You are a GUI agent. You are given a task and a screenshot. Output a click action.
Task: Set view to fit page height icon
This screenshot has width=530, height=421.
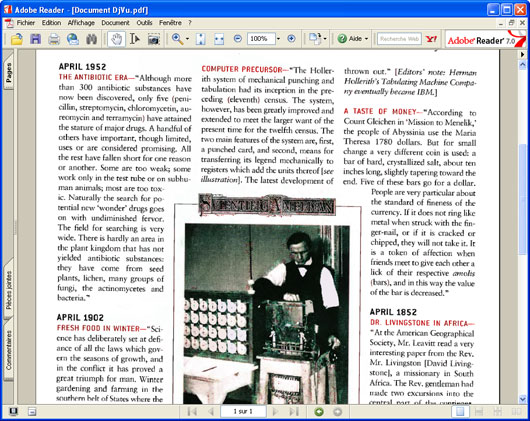point(200,39)
